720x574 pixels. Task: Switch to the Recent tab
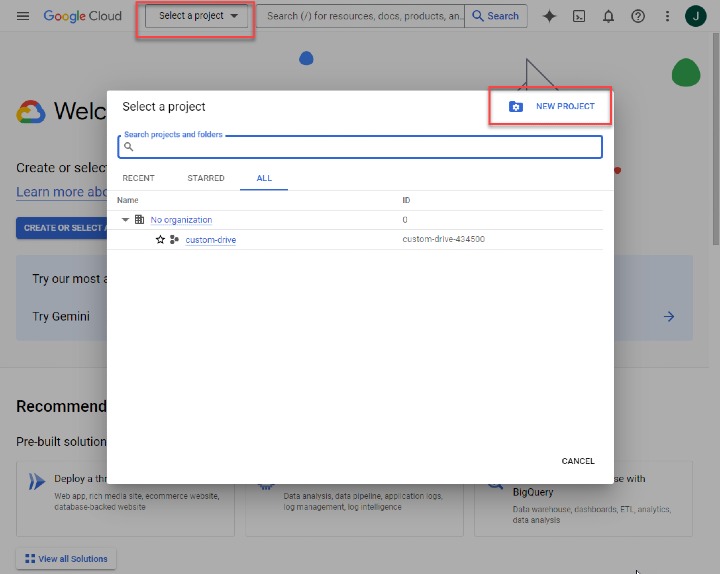138,178
